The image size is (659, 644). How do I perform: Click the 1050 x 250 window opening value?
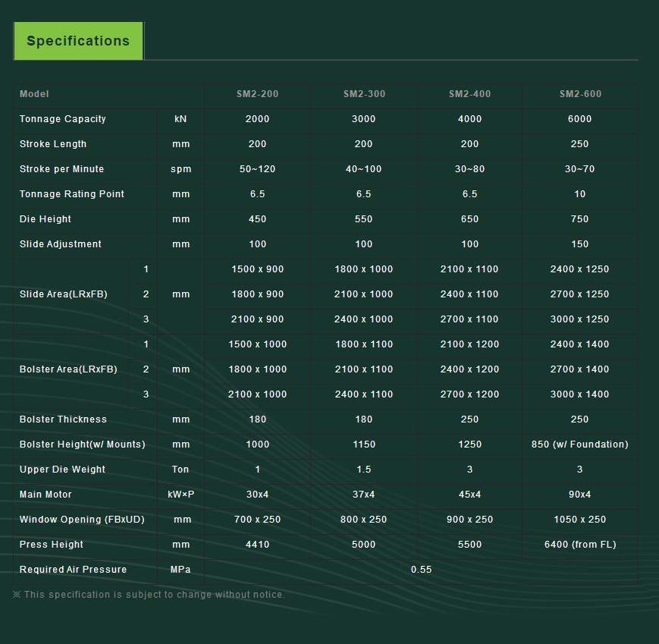coord(580,520)
